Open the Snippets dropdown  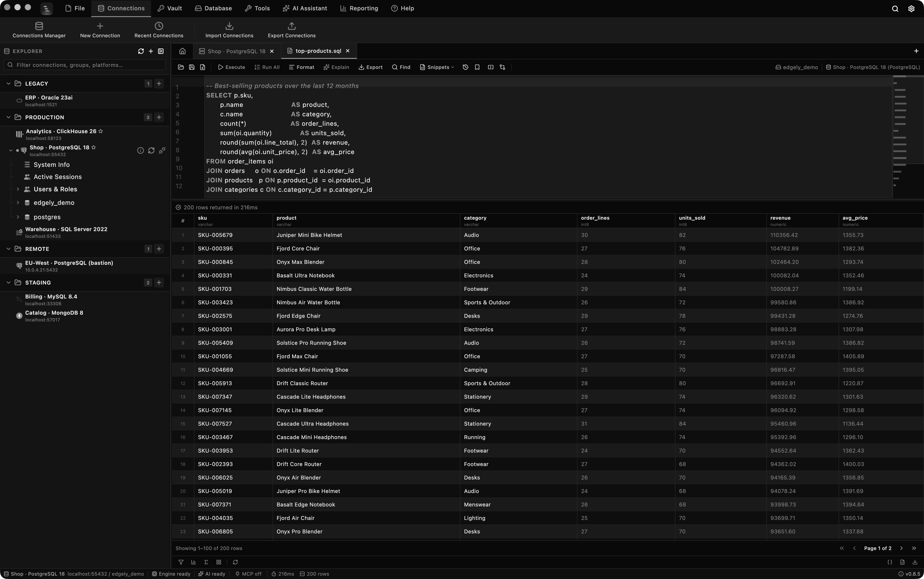click(x=437, y=67)
